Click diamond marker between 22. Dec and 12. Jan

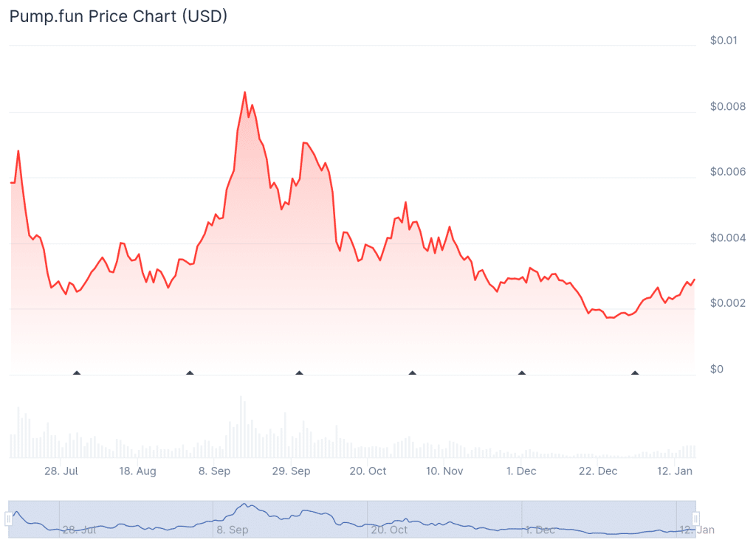coord(635,373)
